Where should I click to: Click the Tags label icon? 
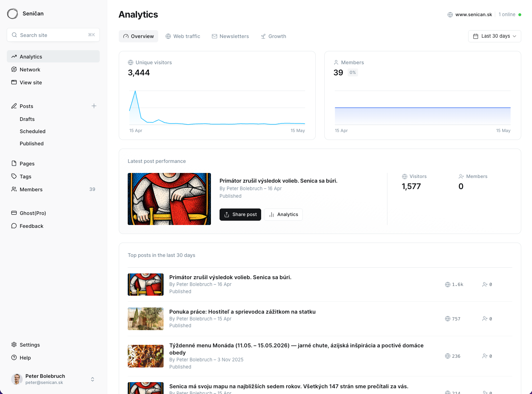pos(14,176)
